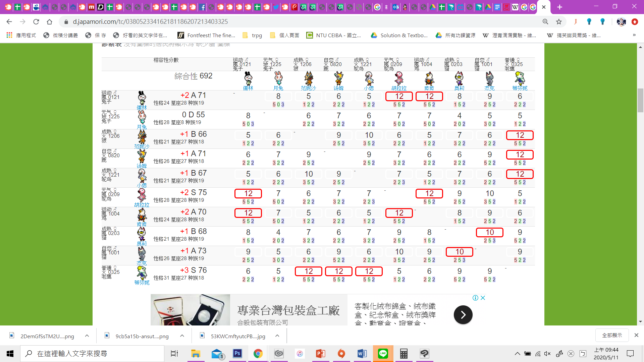This screenshot has height=362, width=644.
Task: Open the zoom magnifier in address bar
Action: point(545,22)
